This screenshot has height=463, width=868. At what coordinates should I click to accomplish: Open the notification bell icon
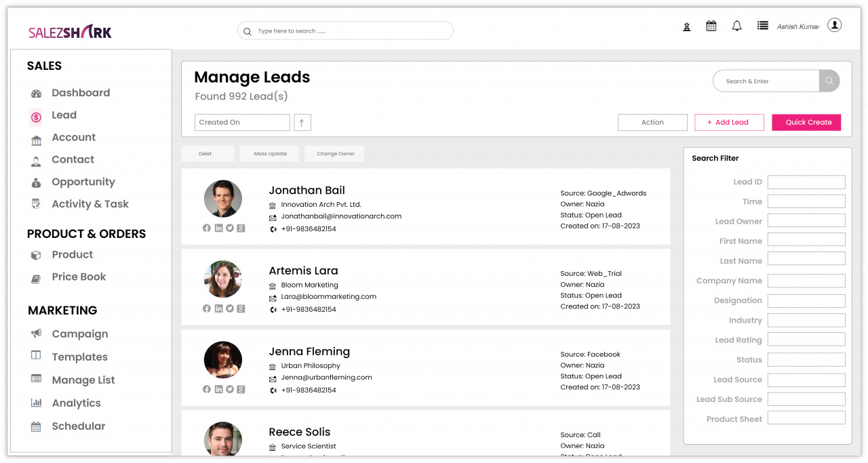[x=736, y=26]
